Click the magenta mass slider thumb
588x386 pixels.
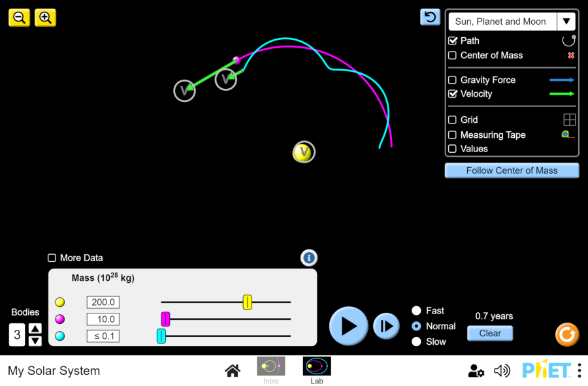(165, 319)
